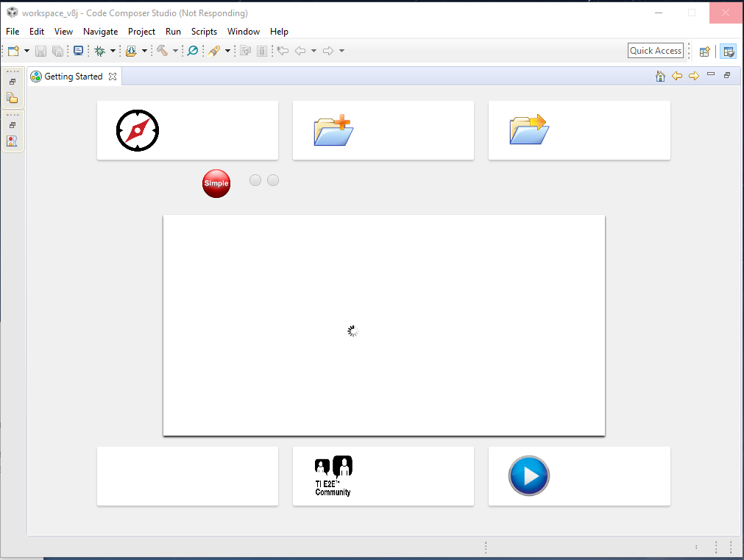Select the active perspective button at the toolbar's right end
This screenshot has height=560, width=744.
[x=729, y=52]
